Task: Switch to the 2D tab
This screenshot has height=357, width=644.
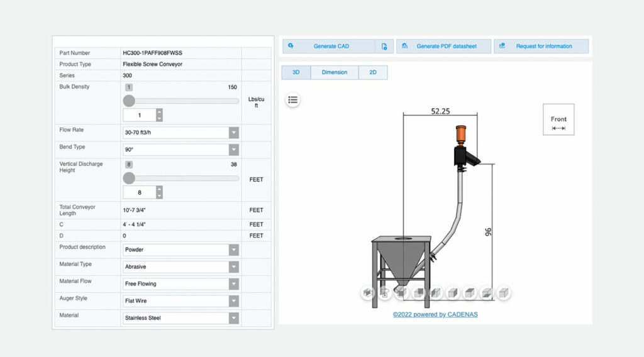Action: [373, 72]
